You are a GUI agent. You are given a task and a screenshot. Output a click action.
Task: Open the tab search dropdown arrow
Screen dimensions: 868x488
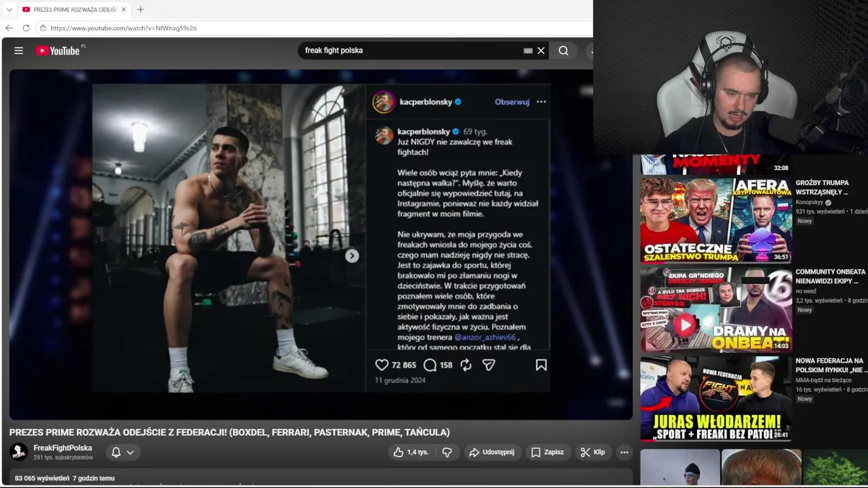9,9
